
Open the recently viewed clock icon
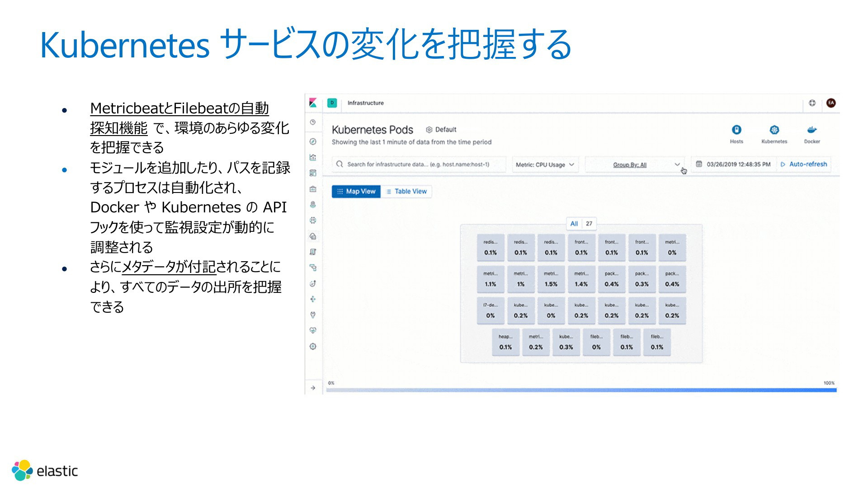(x=313, y=122)
